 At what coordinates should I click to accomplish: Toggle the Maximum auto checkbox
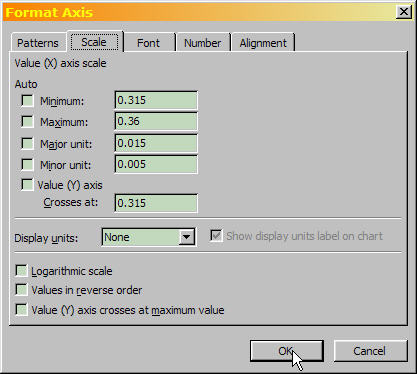point(27,122)
